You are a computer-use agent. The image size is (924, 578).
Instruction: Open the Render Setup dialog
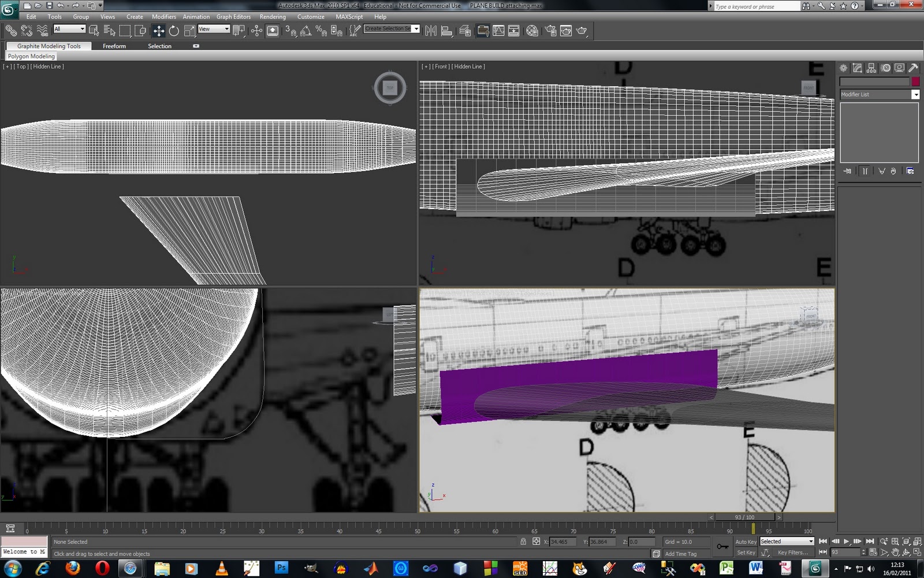click(x=550, y=31)
